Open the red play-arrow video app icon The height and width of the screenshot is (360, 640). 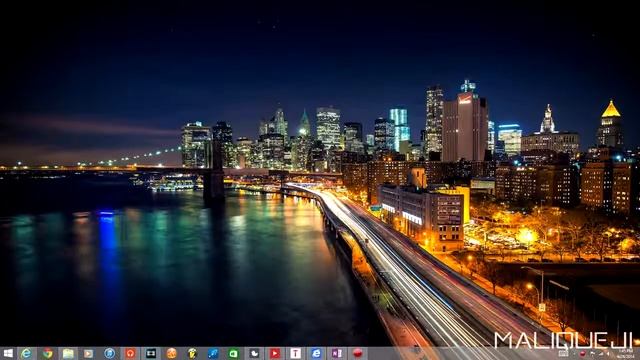(x=275, y=353)
